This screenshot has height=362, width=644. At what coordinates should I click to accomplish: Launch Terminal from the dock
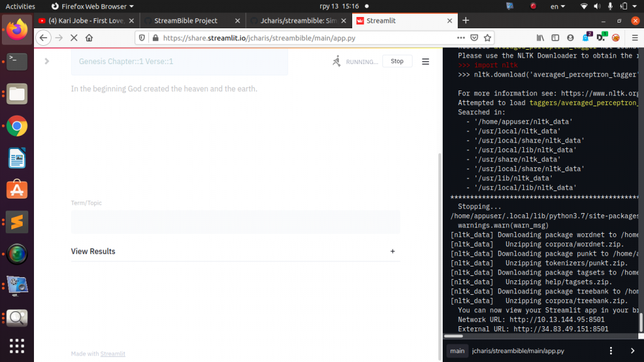click(17, 62)
